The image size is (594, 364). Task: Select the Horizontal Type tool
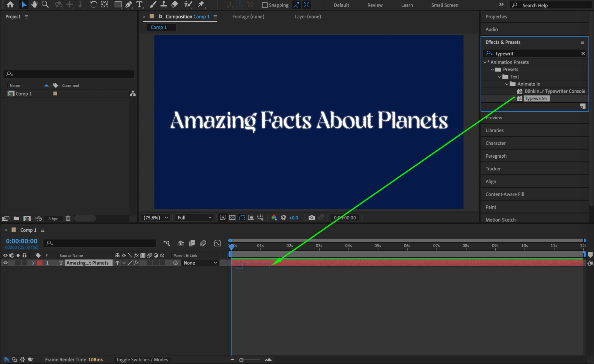[139, 4]
